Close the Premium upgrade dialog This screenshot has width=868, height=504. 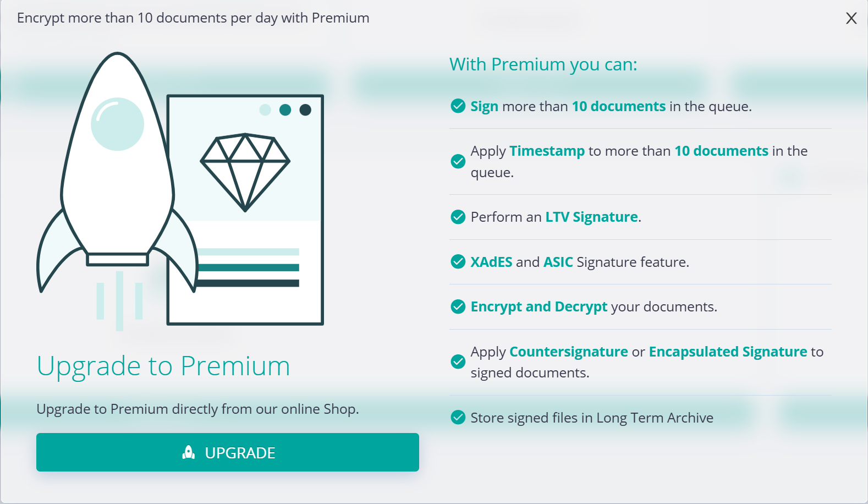851,18
